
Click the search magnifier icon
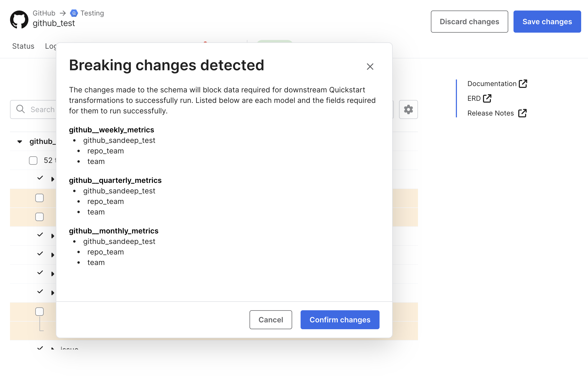21,109
